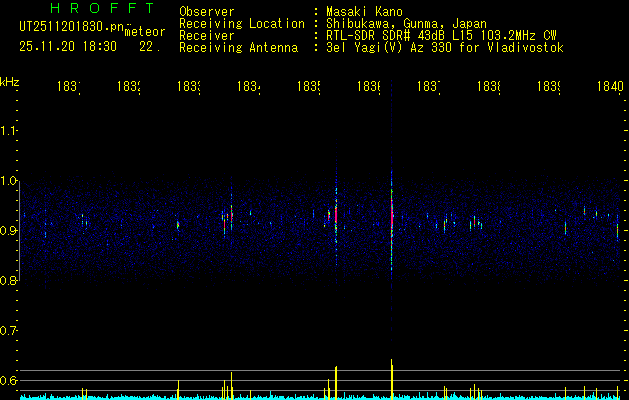Screen dimensions: 629x400
Task: Click the 1840 time axis label
Action: click(x=610, y=86)
